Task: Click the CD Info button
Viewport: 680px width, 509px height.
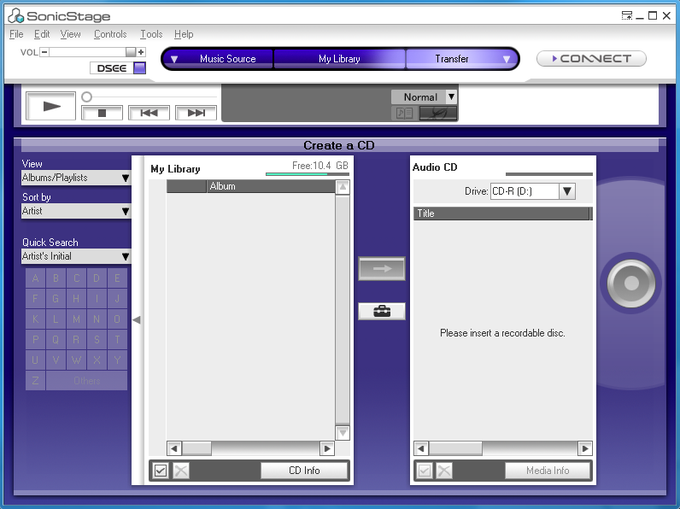Action: tap(304, 470)
